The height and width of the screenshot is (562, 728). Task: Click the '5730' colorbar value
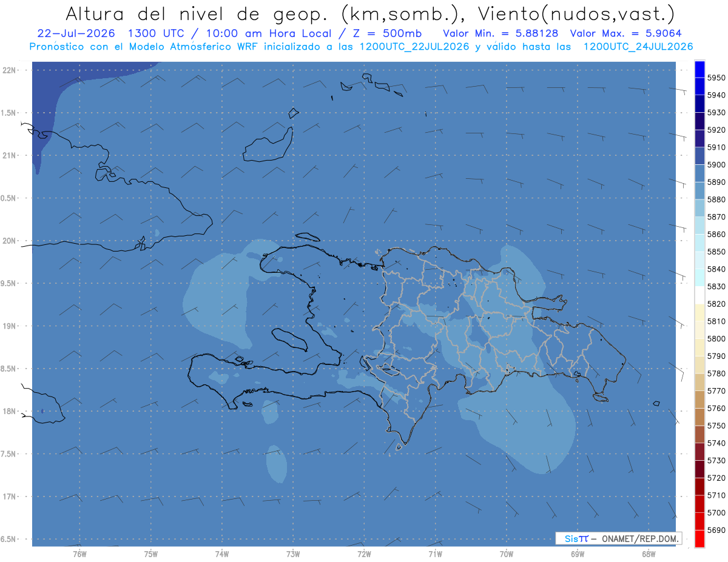[x=716, y=461]
